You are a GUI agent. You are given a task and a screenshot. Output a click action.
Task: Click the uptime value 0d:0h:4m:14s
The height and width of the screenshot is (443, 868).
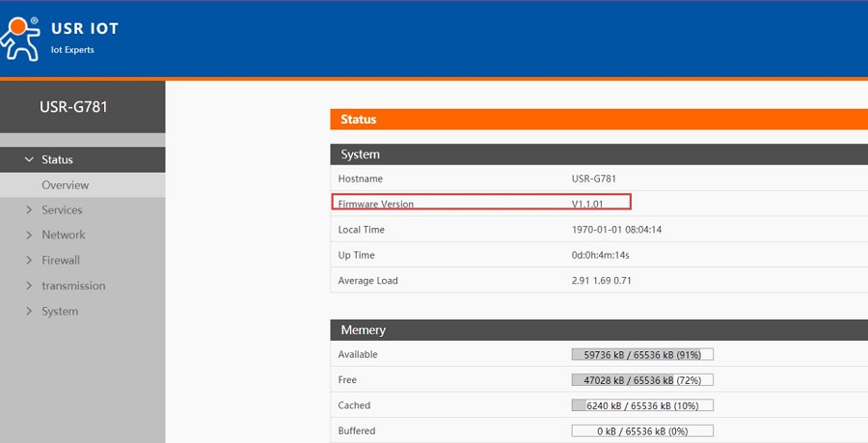click(600, 255)
